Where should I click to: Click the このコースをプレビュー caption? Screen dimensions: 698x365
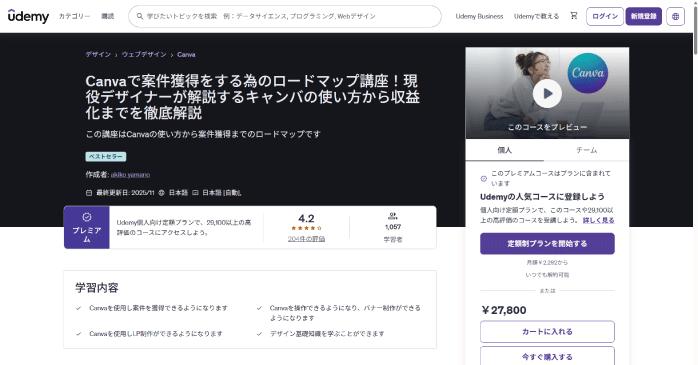547,127
